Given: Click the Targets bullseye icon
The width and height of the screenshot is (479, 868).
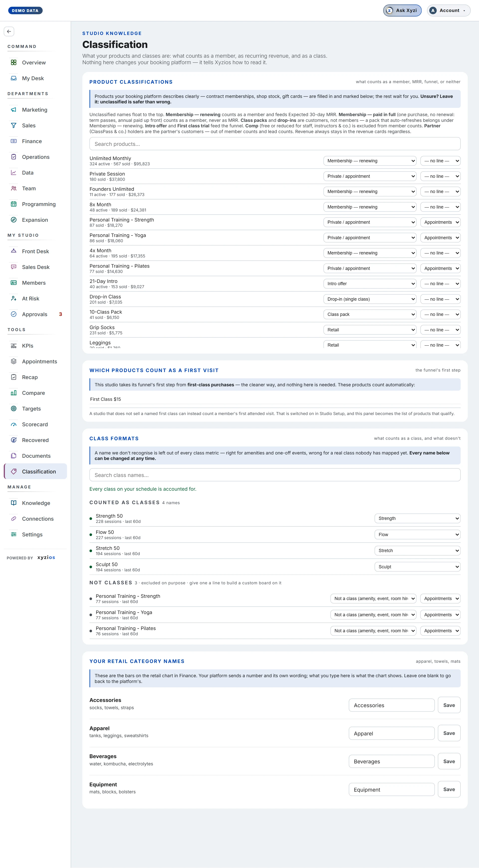Looking at the screenshot, I should (x=13, y=408).
